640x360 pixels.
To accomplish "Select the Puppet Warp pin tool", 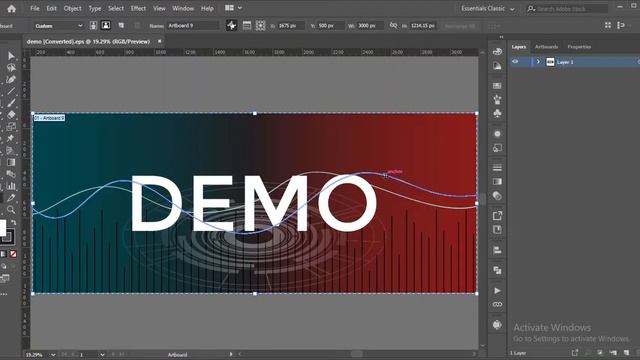I will click(x=11, y=138).
